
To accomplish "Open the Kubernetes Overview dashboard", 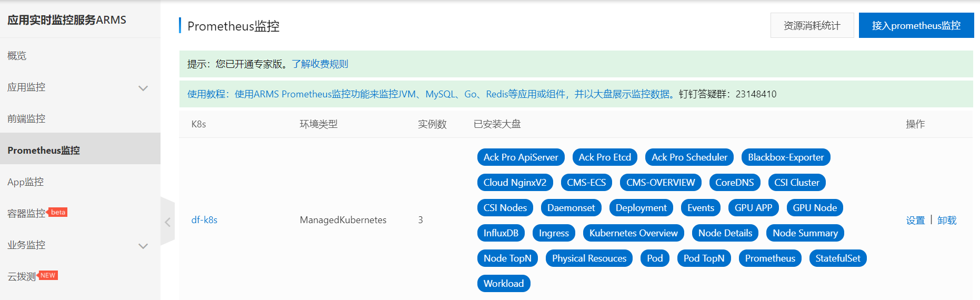I will [x=634, y=233].
